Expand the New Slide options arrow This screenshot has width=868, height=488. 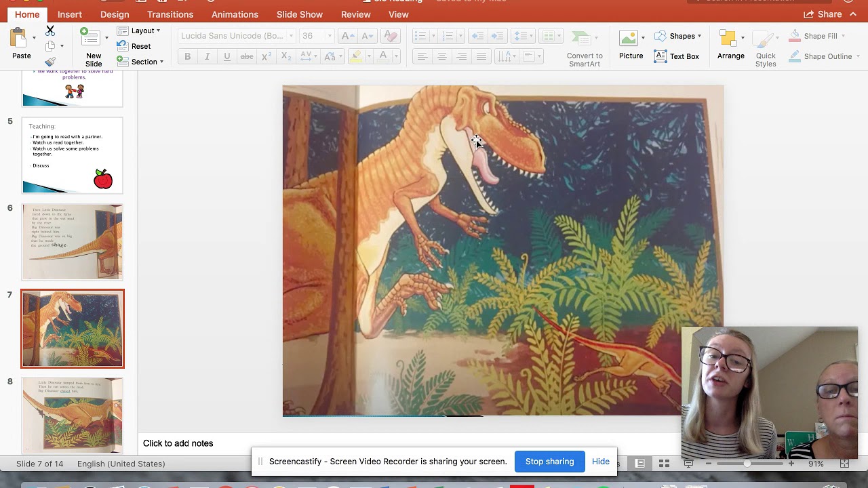point(106,38)
